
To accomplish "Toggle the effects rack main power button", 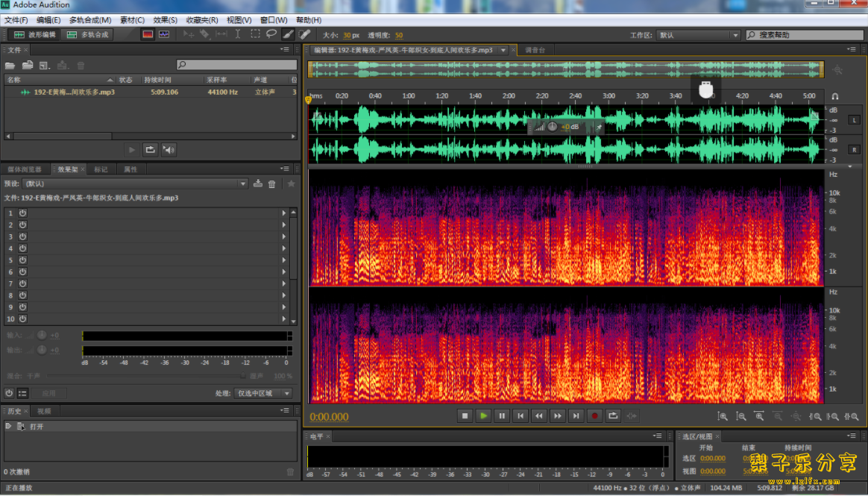I will coord(9,393).
